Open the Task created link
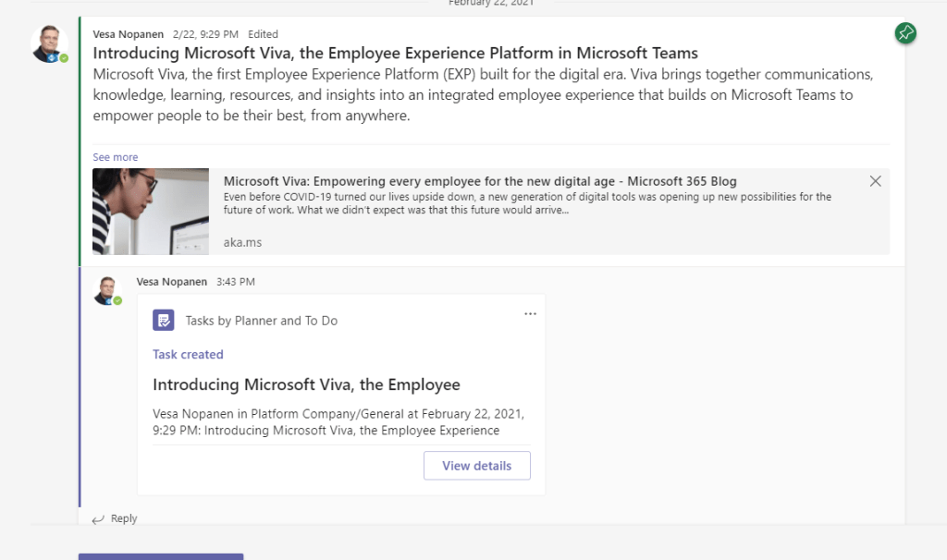Screen dimensions: 947x560 (x=188, y=354)
